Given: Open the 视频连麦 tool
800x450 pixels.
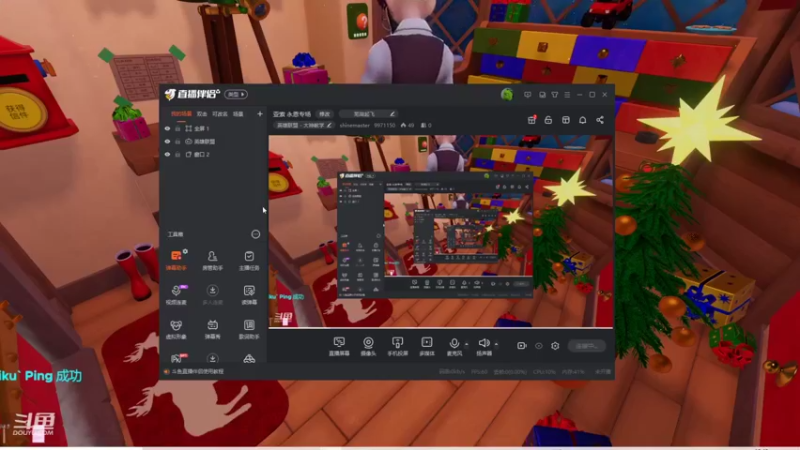Looking at the screenshot, I should coord(176,294).
